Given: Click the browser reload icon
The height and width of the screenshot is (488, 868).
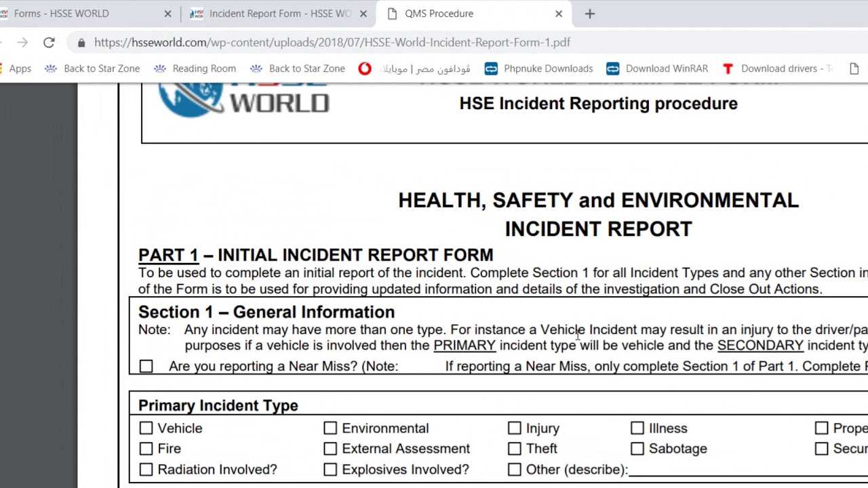Looking at the screenshot, I should coord(49,42).
